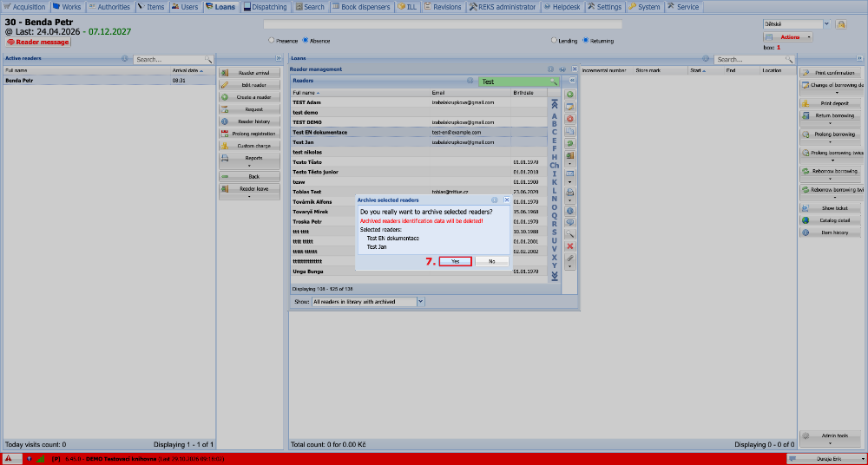Jump to last page with double down arrow
Screen dimensions: 868x465
coord(554,276)
